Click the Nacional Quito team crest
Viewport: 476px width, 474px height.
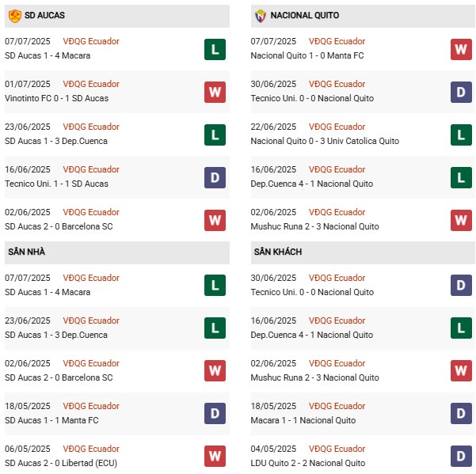coord(260,16)
